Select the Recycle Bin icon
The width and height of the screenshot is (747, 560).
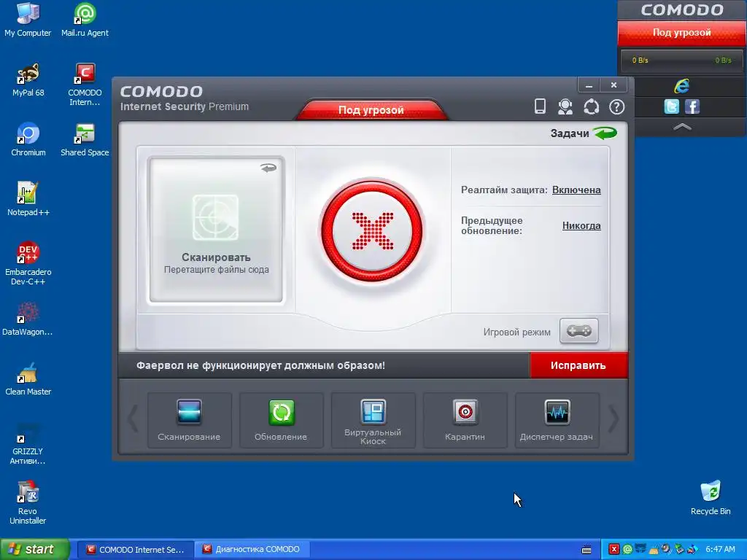711,498
